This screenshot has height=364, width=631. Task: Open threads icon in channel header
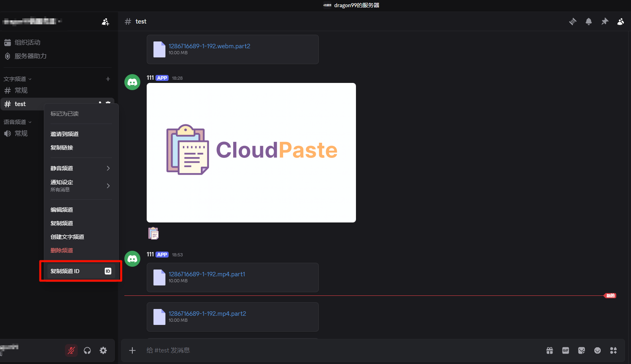[573, 22]
